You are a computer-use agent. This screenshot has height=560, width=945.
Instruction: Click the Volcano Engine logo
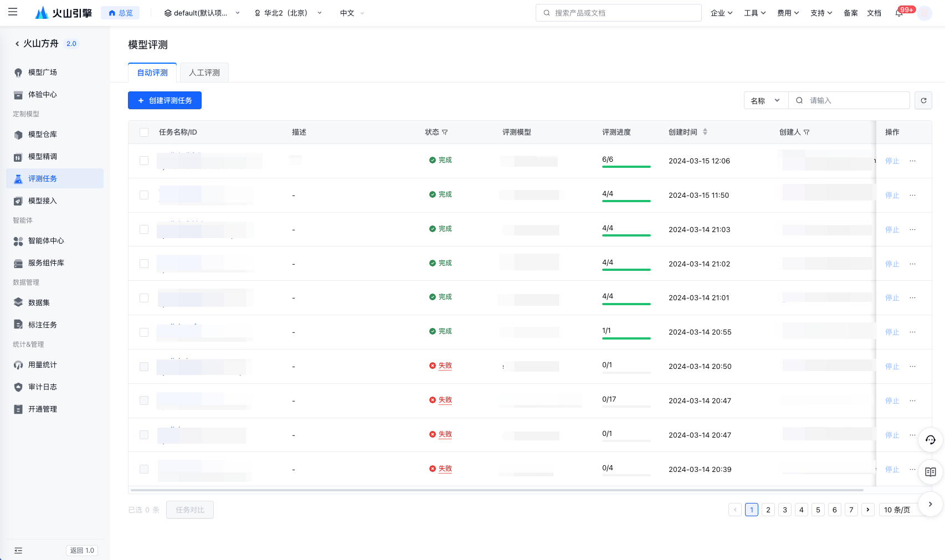tap(63, 13)
